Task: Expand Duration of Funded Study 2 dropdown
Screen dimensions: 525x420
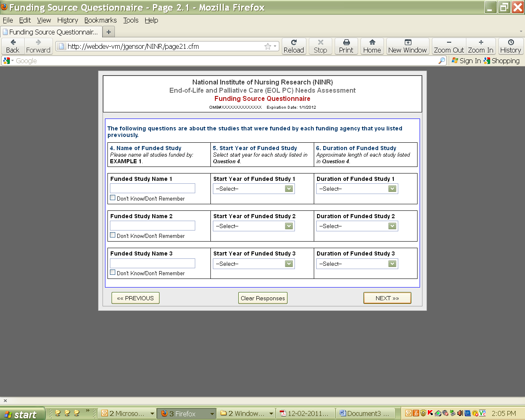Action: [x=357, y=226]
